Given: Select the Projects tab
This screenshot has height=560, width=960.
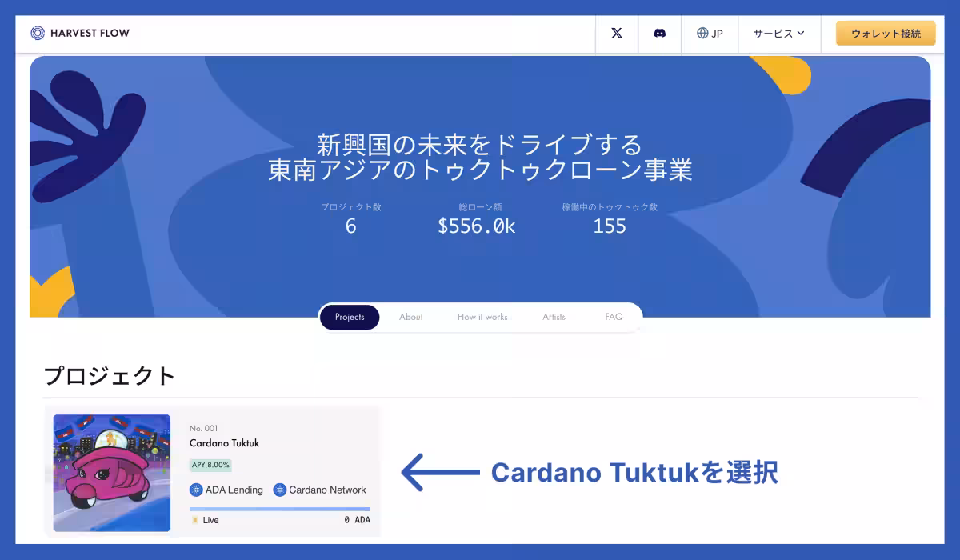Looking at the screenshot, I should tap(350, 318).
